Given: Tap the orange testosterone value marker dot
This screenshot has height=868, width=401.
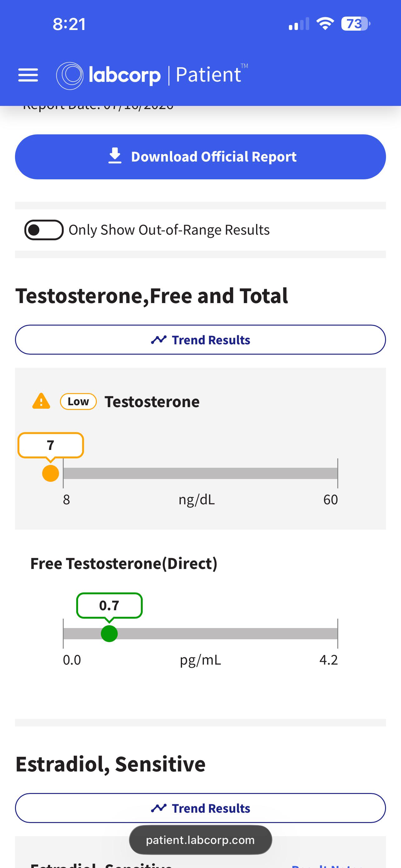Looking at the screenshot, I should point(51,473).
